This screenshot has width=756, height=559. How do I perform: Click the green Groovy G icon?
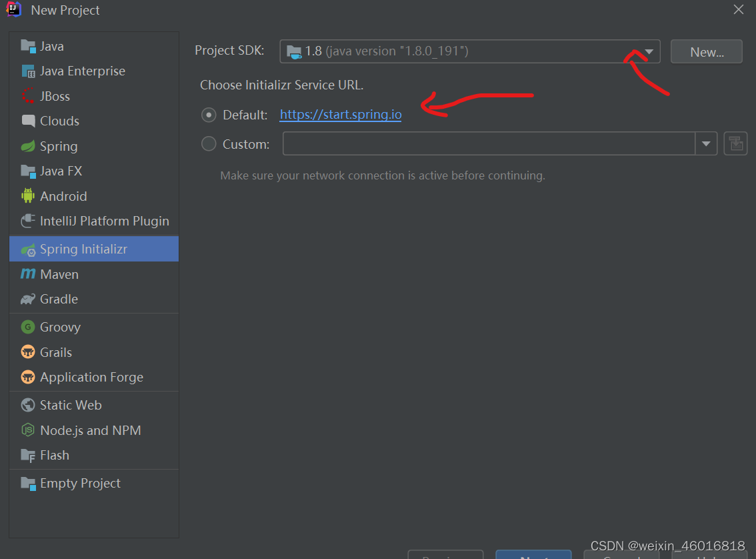click(28, 327)
